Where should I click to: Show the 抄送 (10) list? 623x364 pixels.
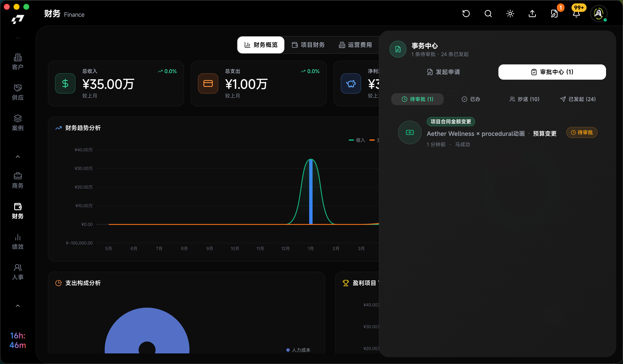click(524, 99)
